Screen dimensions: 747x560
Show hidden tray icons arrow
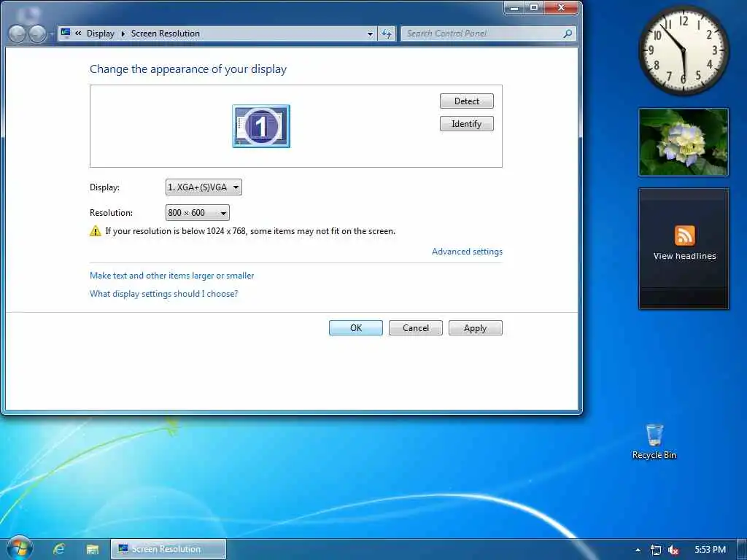tap(638, 550)
